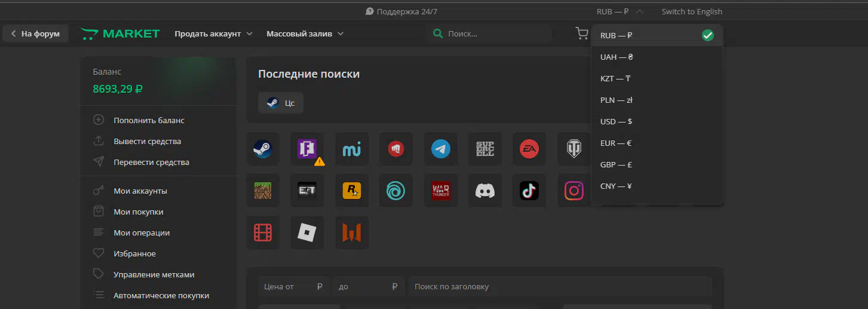The width and height of the screenshot is (868, 309).
Task: Open the Escape from Tarkov category
Action: pos(307,190)
